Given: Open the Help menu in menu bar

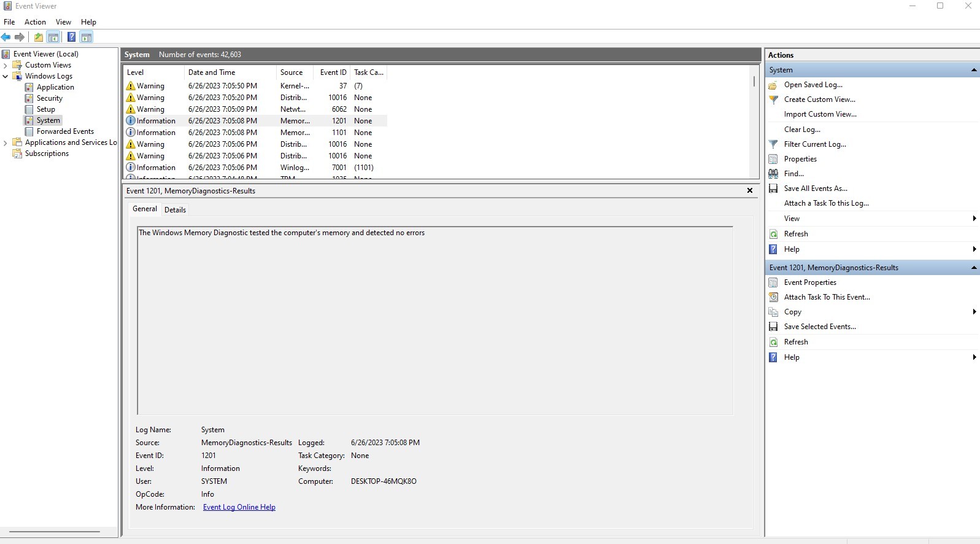Looking at the screenshot, I should 88,22.
